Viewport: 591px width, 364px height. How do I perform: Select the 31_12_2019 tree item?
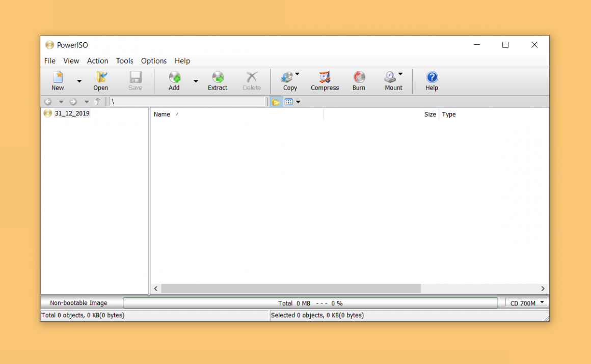click(72, 114)
